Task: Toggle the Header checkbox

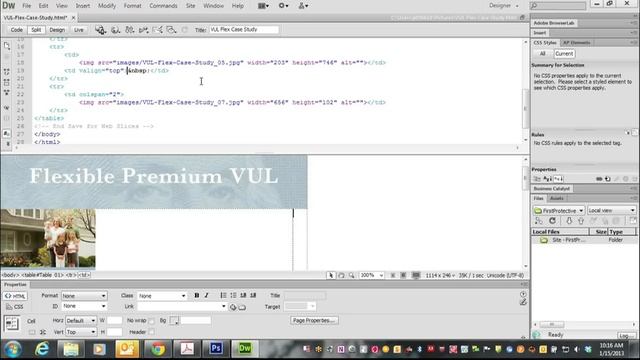Action: (x=151, y=332)
